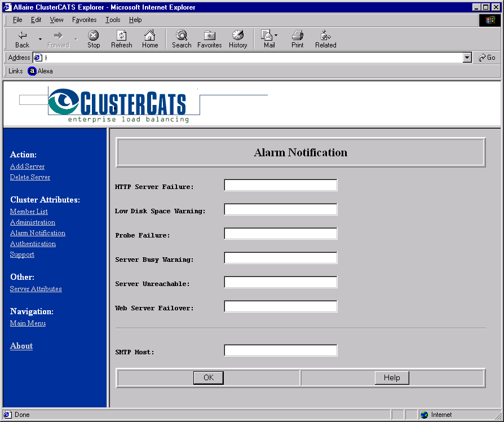Open the Back history dropdown arrow
Screen dimensions: 504x422
[40, 39]
